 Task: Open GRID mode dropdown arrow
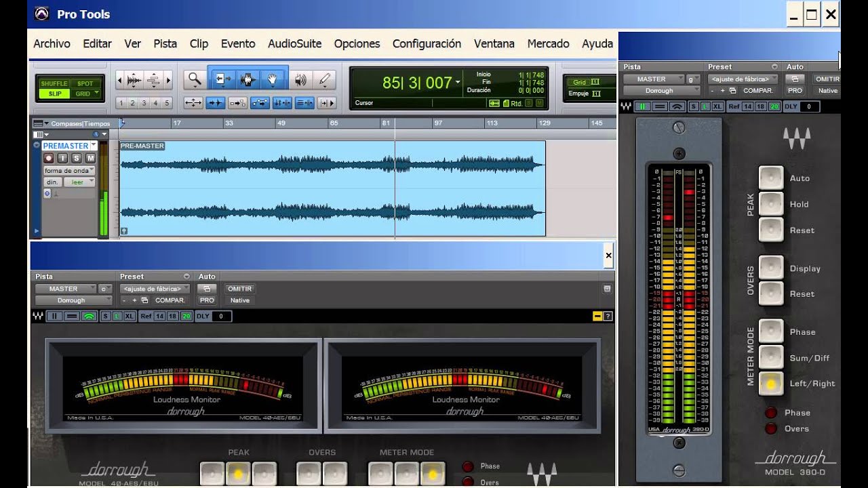click(x=97, y=94)
